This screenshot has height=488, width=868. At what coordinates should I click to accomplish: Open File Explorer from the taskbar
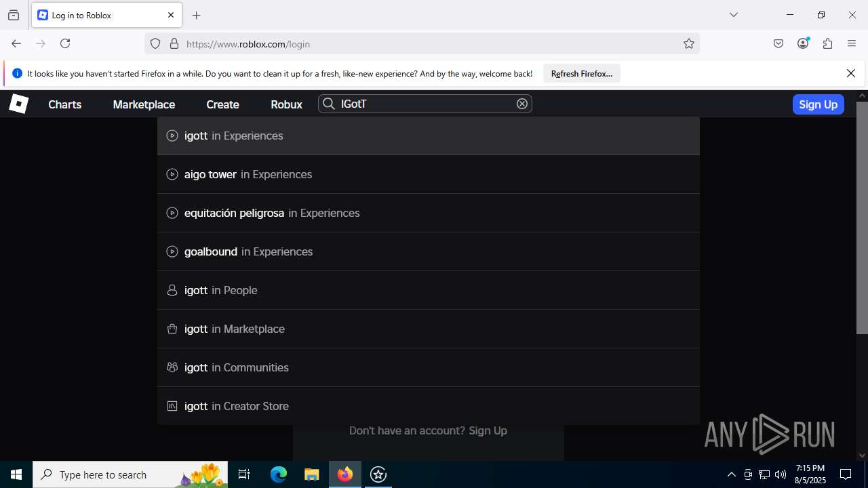click(x=311, y=474)
